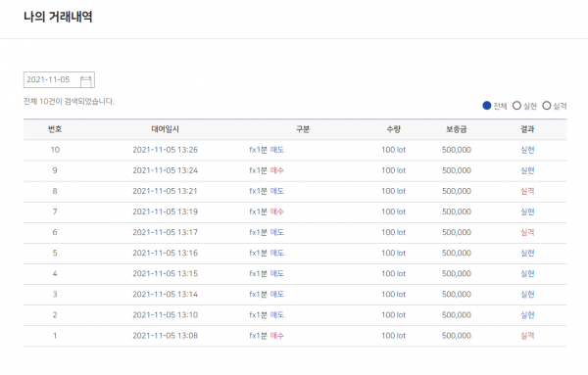Click row number 7 cell

[x=55, y=211]
